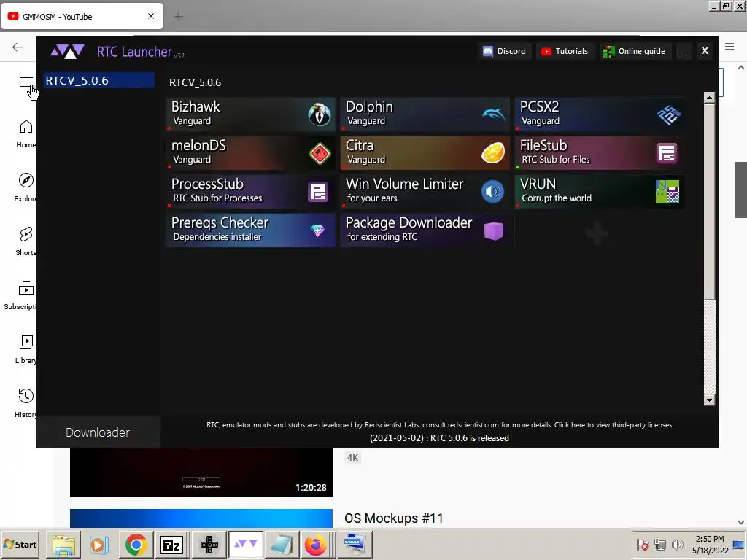Open YouTube Explore in sidebar
The width and height of the screenshot is (747, 560).
26,187
